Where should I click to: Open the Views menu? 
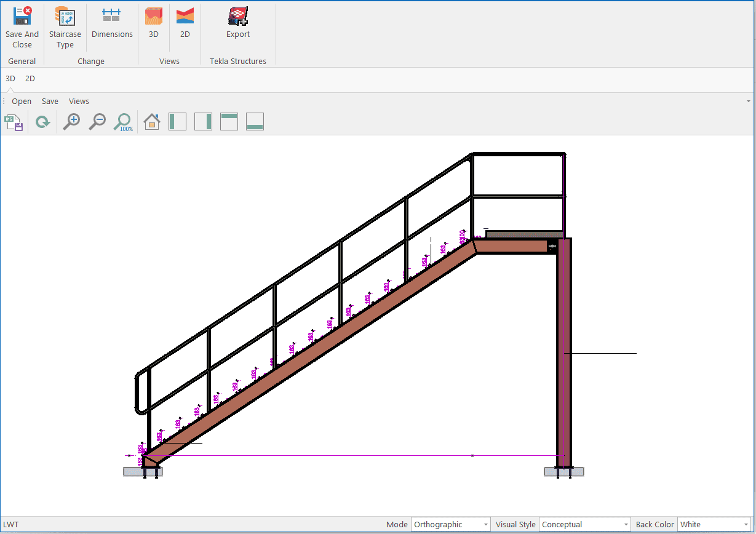[79, 102]
